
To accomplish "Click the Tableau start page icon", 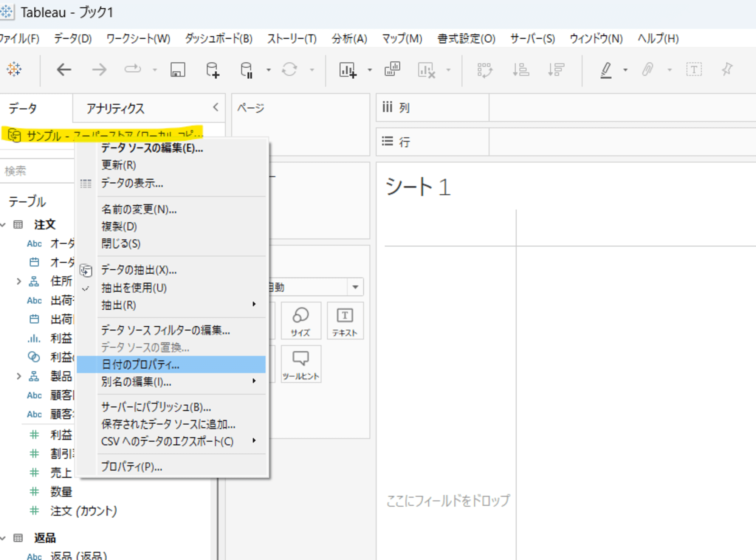I will (14, 70).
